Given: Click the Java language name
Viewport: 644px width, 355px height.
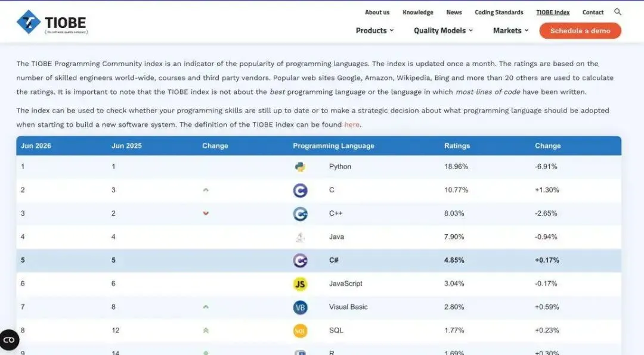Looking at the screenshot, I should click(x=336, y=237).
